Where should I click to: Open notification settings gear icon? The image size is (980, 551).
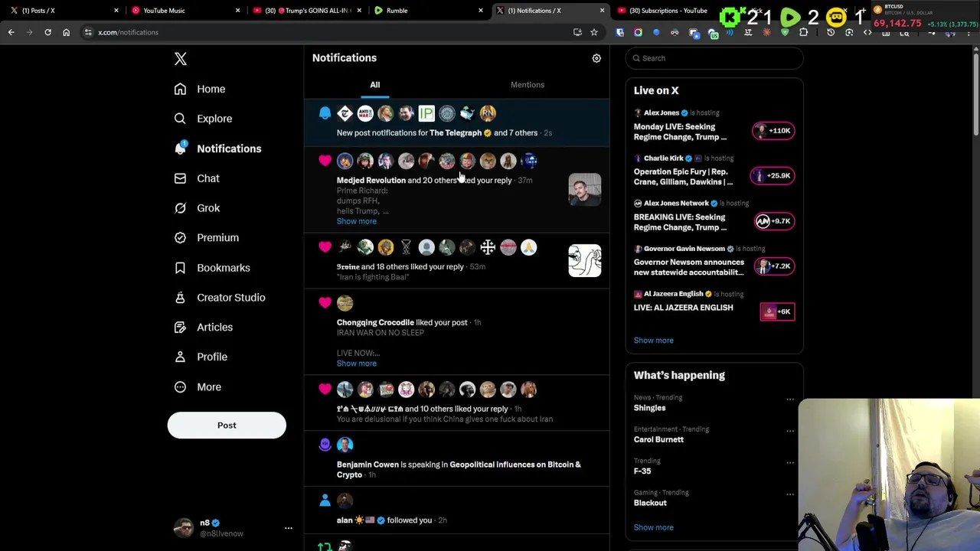[x=596, y=58]
